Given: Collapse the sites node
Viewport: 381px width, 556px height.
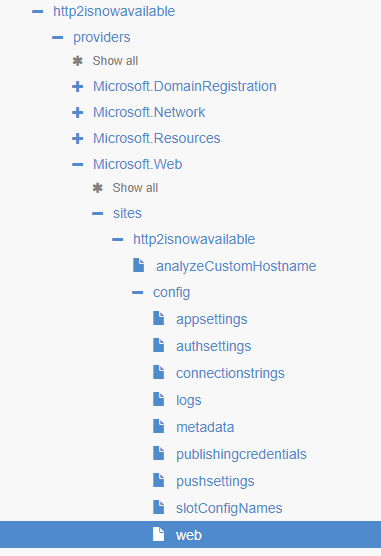Looking at the screenshot, I should point(97,213).
